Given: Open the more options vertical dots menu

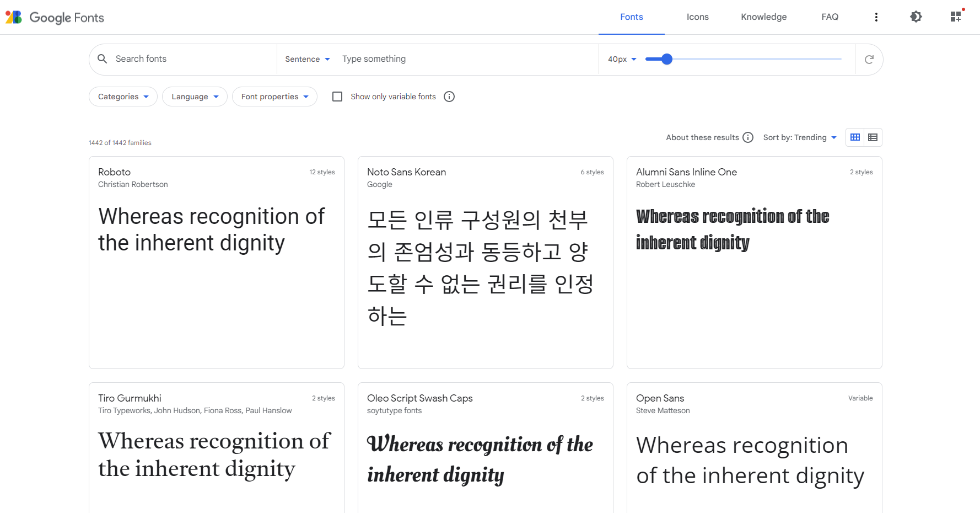Looking at the screenshot, I should [876, 17].
